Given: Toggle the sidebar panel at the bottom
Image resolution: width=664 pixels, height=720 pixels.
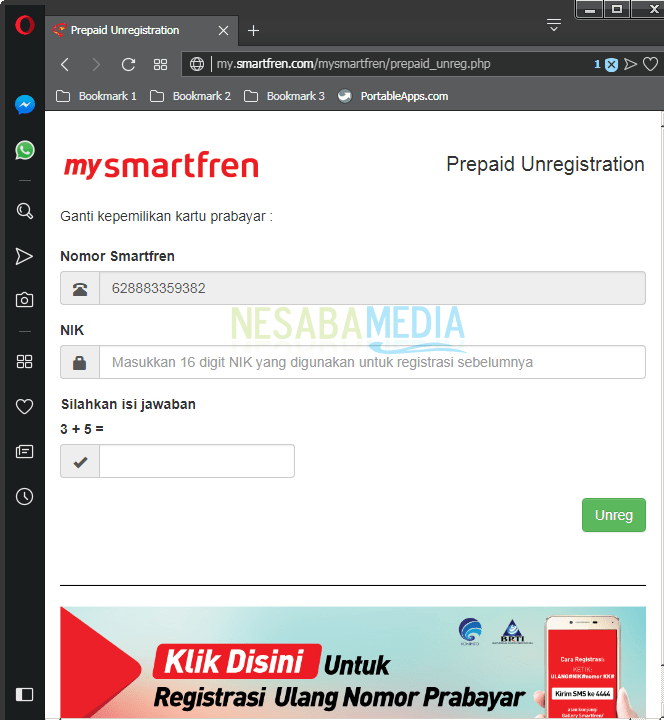Looking at the screenshot, I should [x=24, y=694].
